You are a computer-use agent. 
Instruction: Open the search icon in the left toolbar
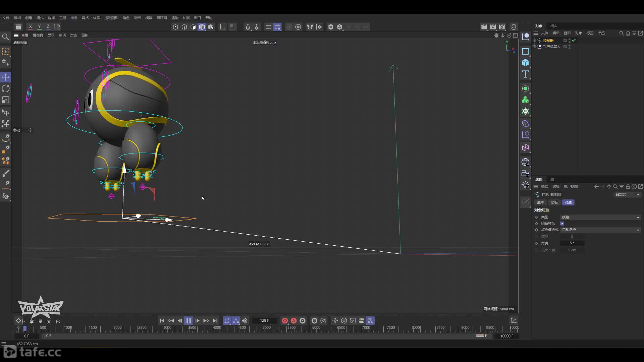pos(5,37)
